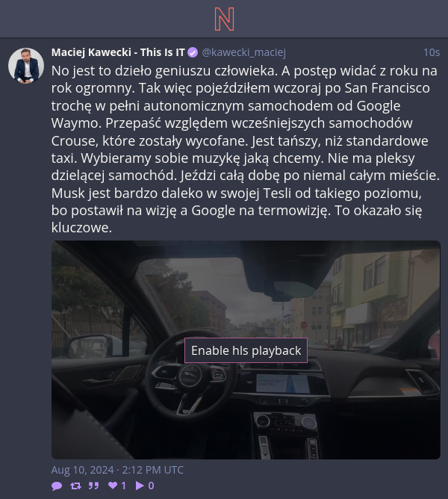The image size is (448, 499).
Task: Click the play triangle views icon
Action: pos(140,486)
